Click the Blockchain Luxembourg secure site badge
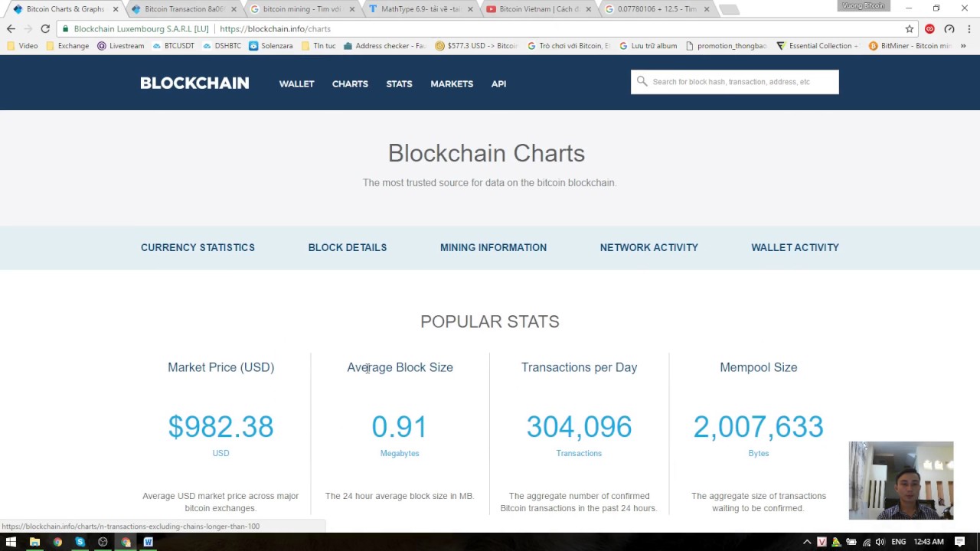The height and width of the screenshot is (551, 980). (x=136, y=29)
